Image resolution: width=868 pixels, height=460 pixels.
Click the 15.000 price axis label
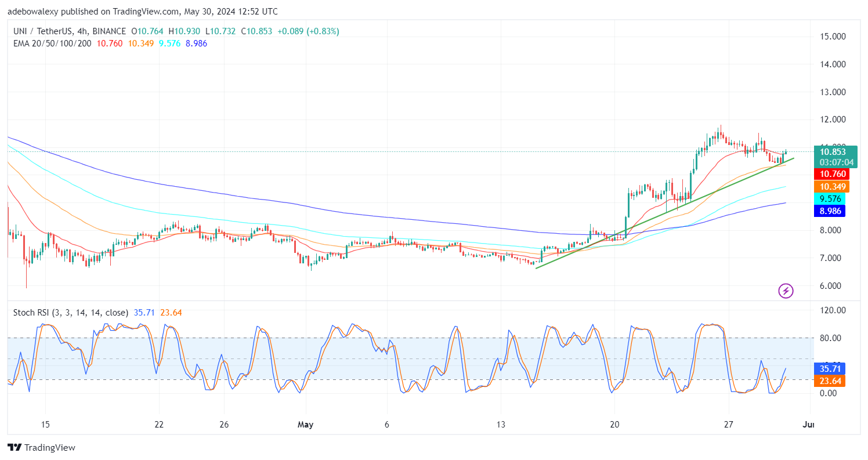[831, 37]
